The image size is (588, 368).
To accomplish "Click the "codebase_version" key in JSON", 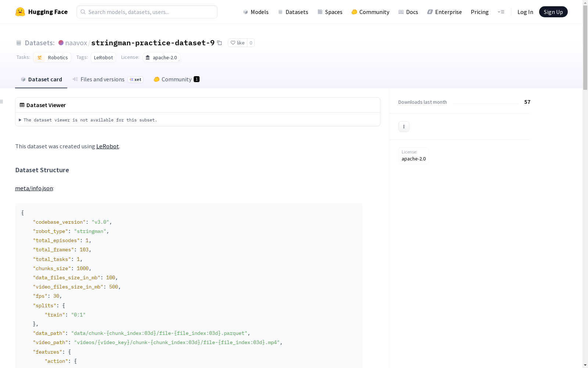I will click(59, 222).
